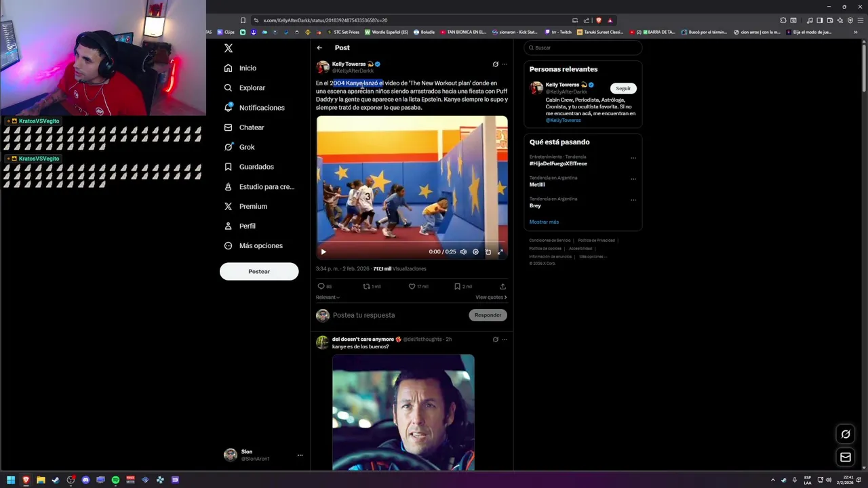Image resolution: width=868 pixels, height=488 pixels.
Task: Open STC Set Prices bookmark
Action: pyautogui.click(x=343, y=32)
